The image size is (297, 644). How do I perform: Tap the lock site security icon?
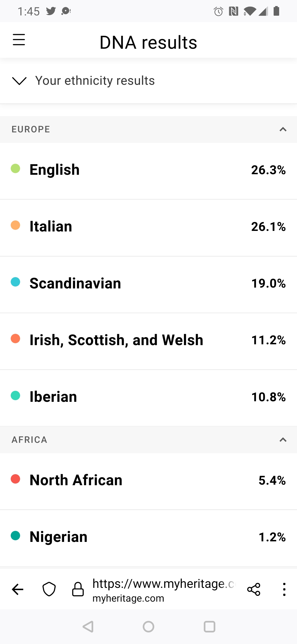[x=78, y=589]
